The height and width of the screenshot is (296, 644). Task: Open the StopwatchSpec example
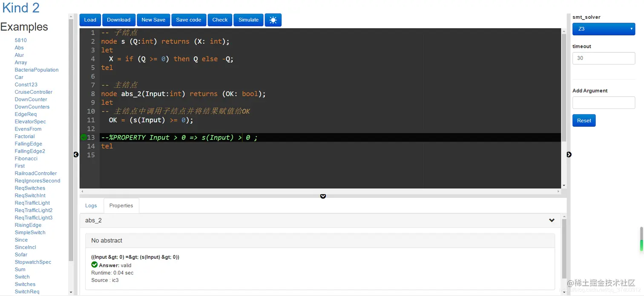(33, 262)
